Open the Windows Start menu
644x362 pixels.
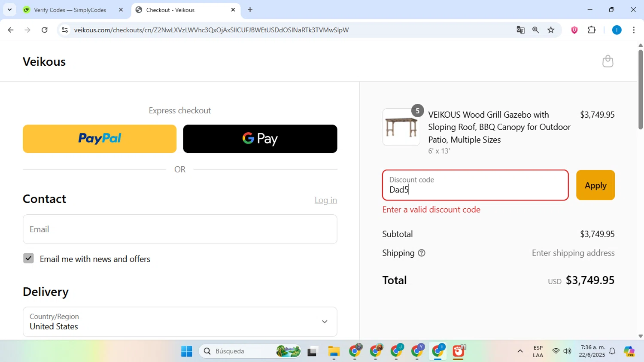187,351
